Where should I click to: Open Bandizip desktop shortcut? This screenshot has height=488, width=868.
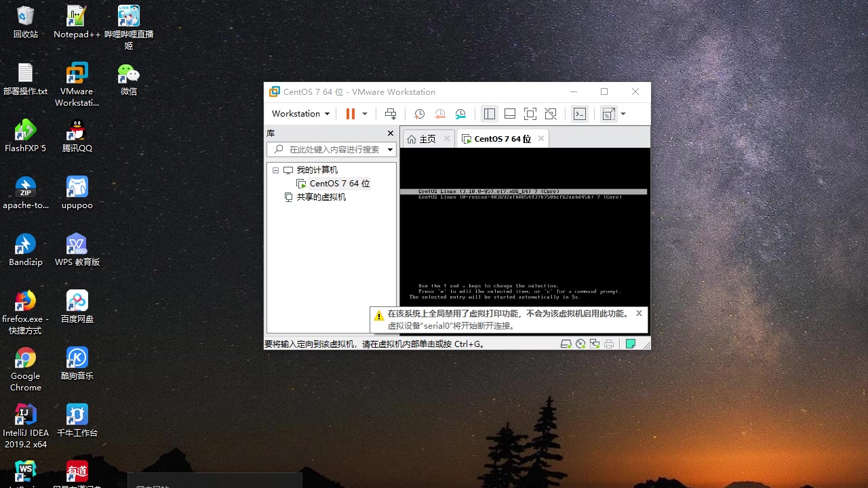26,250
